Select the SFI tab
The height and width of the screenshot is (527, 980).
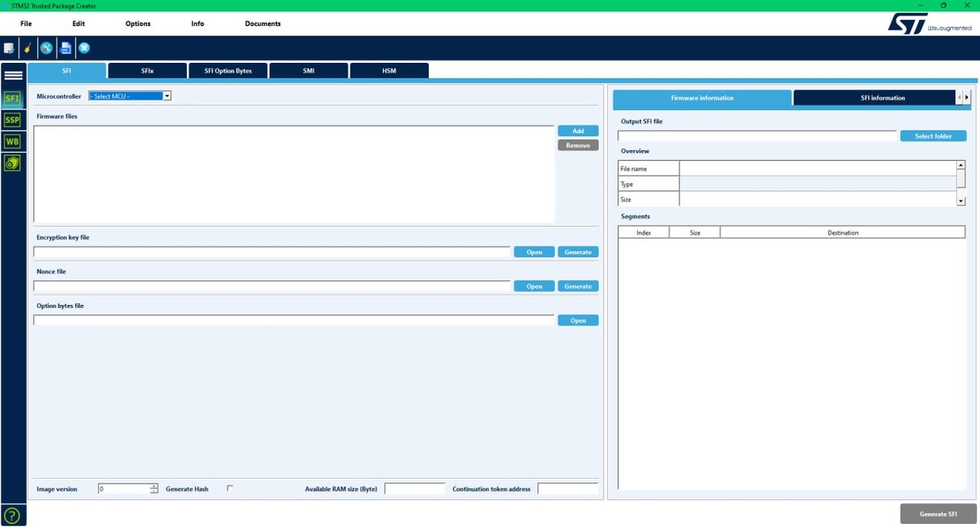point(67,71)
